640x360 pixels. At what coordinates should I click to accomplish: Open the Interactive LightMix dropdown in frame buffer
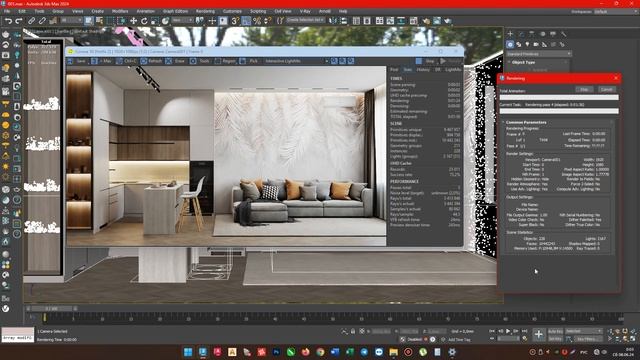296,61
